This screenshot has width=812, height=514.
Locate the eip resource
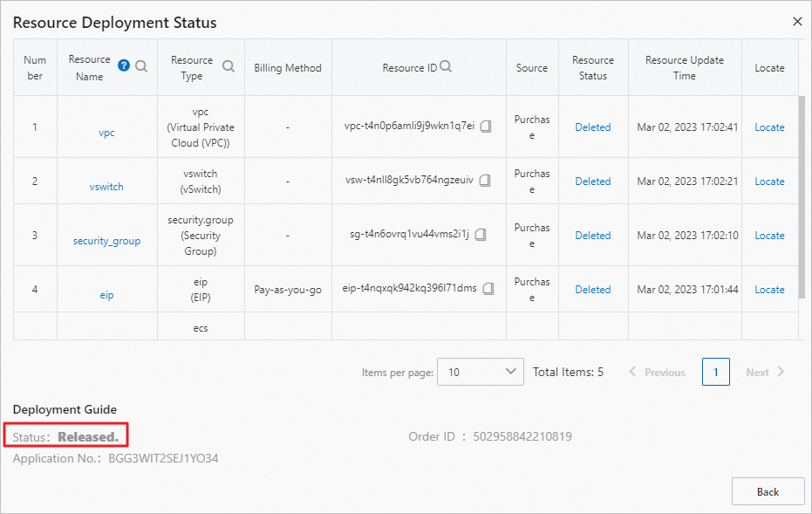(x=769, y=290)
